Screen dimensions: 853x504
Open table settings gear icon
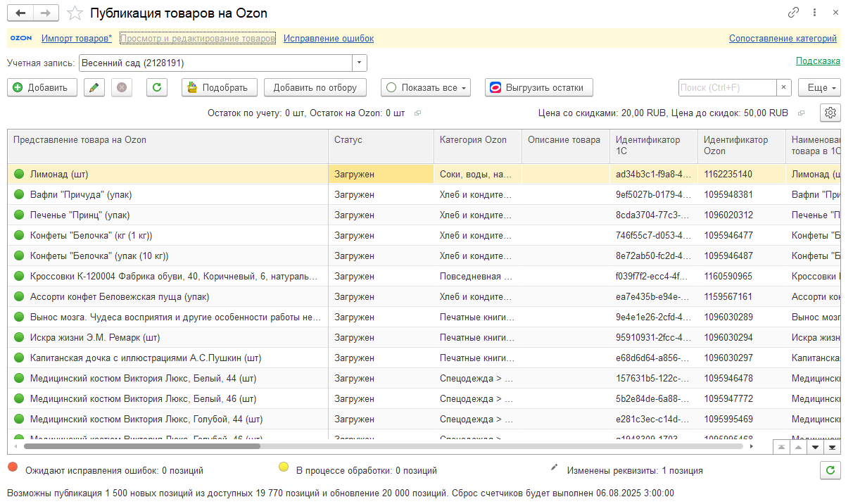click(x=830, y=113)
